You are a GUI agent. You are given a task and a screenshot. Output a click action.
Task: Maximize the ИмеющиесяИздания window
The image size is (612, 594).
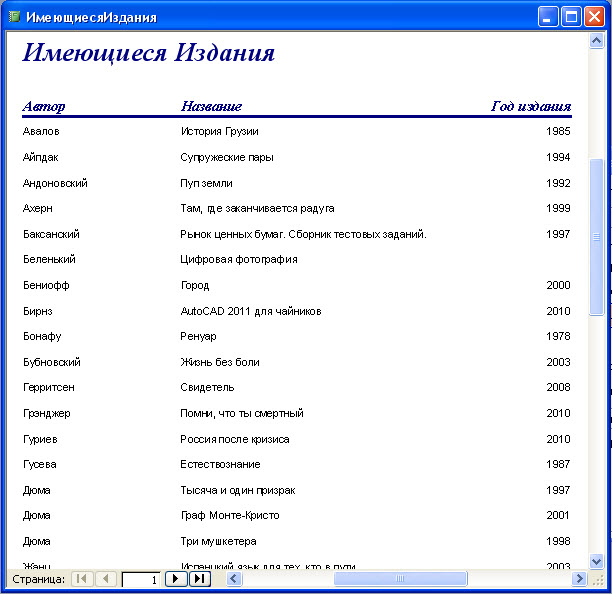tap(571, 17)
